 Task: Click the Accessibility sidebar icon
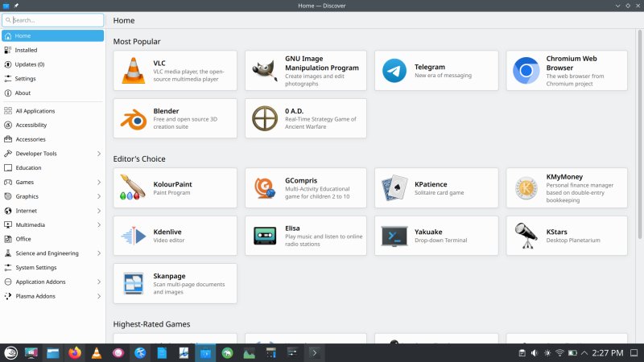[8, 125]
